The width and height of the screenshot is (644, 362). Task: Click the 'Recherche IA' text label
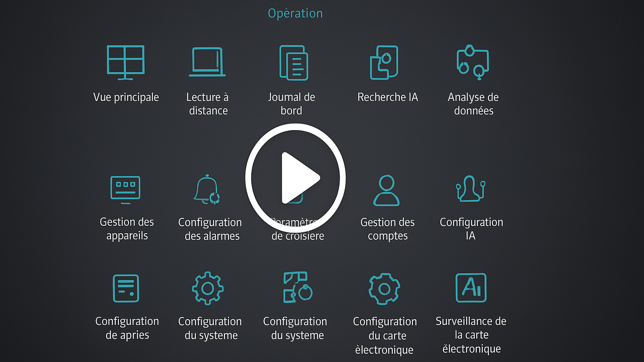pyautogui.click(x=388, y=97)
